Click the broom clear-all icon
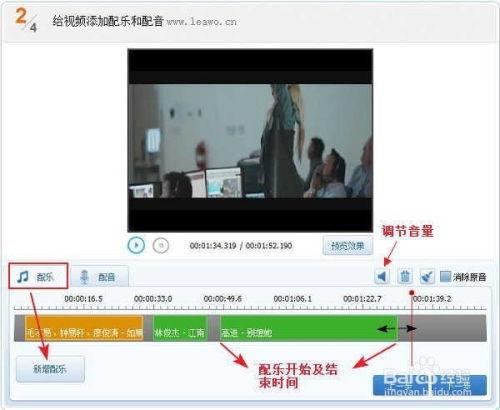This screenshot has width=500, height=410. [x=427, y=276]
